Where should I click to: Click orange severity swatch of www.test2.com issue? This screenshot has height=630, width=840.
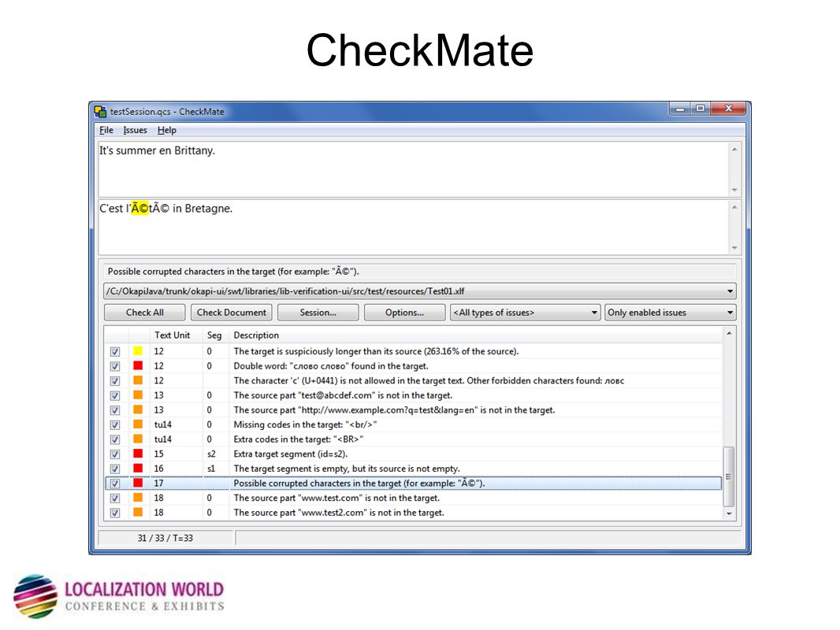(x=138, y=512)
